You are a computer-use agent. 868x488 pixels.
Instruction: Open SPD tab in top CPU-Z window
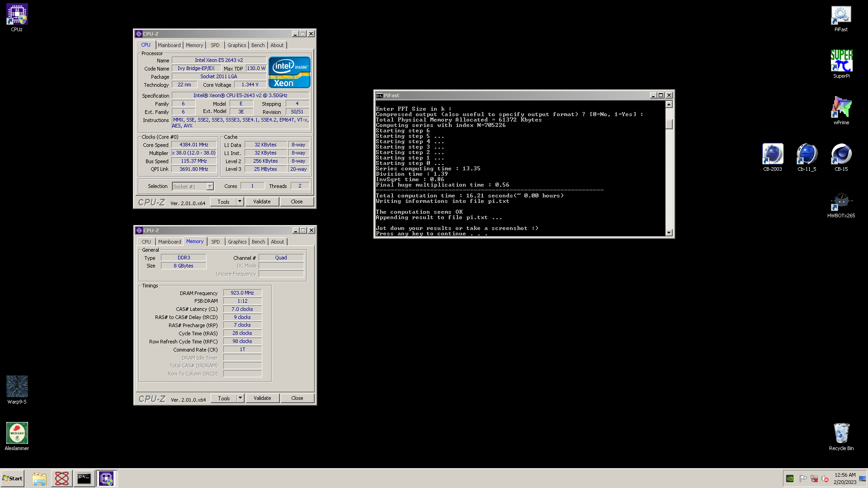pyautogui.click(x=215, y=45)
